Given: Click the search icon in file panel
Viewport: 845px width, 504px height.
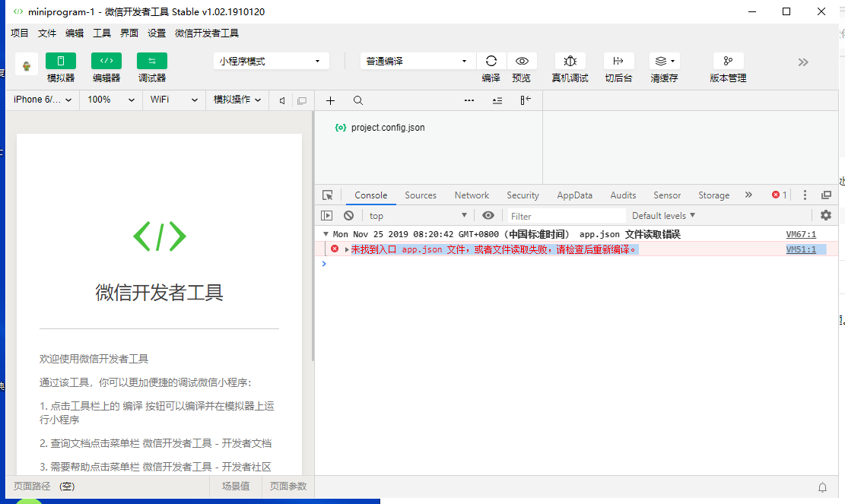Looking at the screenshot, I should (x=357, y=100).
